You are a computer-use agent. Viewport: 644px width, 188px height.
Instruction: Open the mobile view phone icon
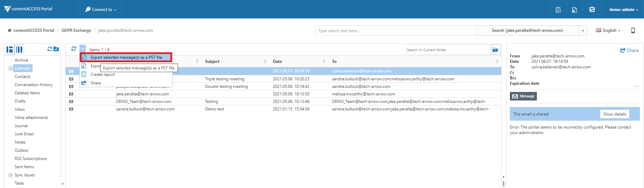(633, 30)
